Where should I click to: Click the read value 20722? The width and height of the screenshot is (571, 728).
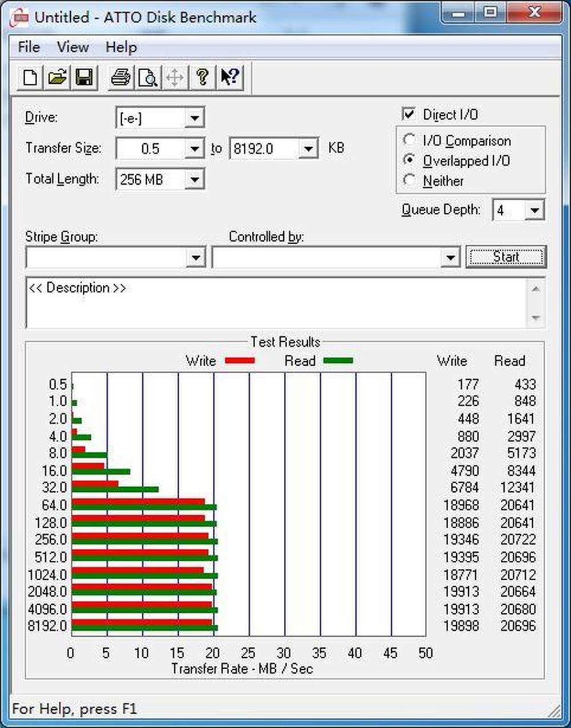tap(518, 540)
